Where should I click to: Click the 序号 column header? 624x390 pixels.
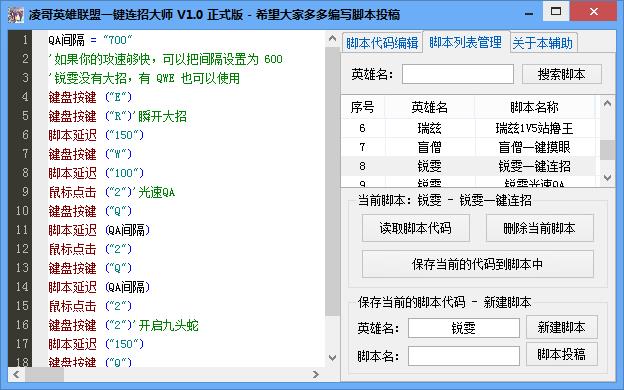click(x=363, y=107)
